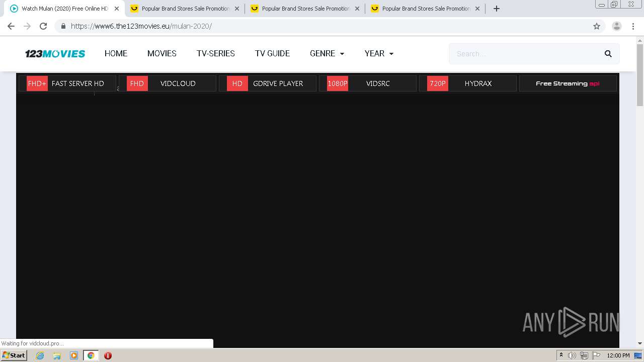This screenshot has width=644, height=362.
Task: Click the padlock site info icon
Action: tap(63, 26)
